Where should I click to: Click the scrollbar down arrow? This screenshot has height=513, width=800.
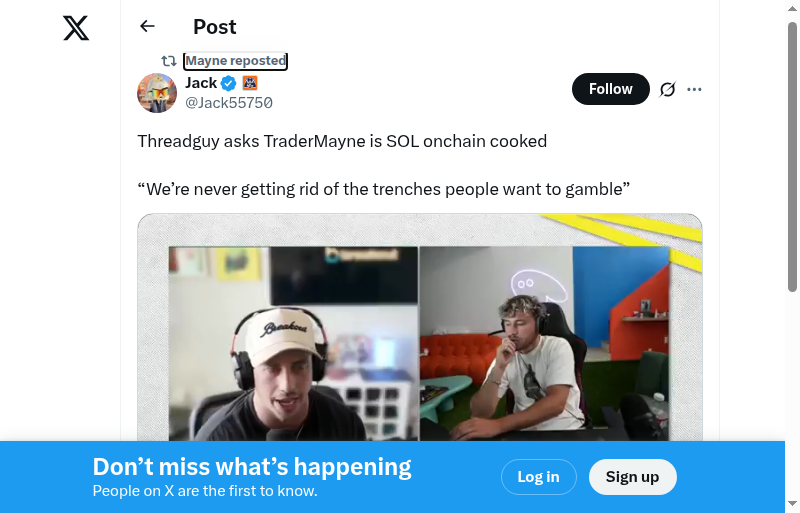792,504
